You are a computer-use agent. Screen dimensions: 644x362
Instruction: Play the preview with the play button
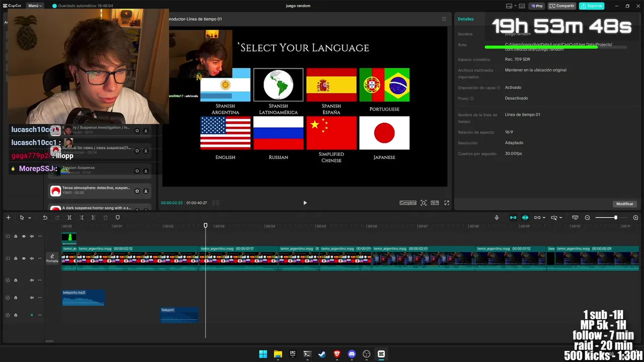pyautogui.click(x=305, y=203)
